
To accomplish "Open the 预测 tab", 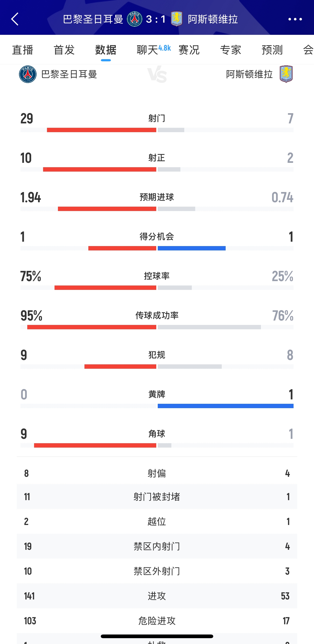I will [x=272, y=50].
